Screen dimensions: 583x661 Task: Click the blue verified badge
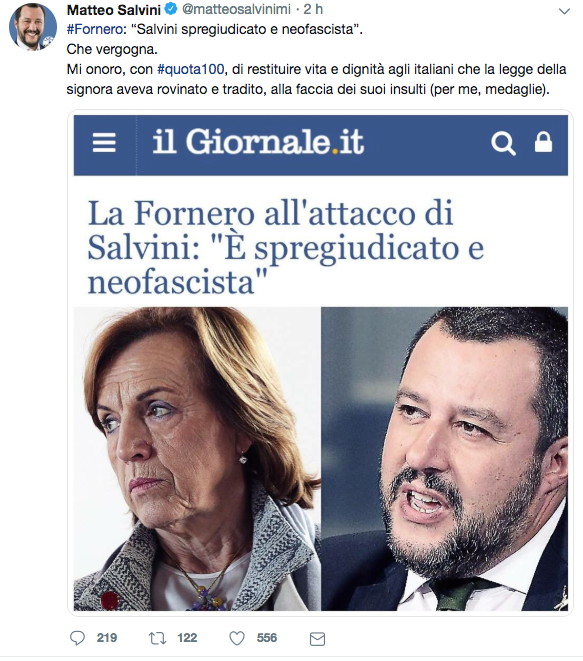(x=171, y=9)
